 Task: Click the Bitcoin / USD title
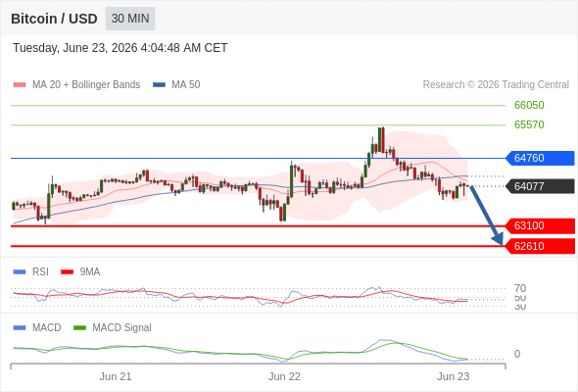[54, 19]
